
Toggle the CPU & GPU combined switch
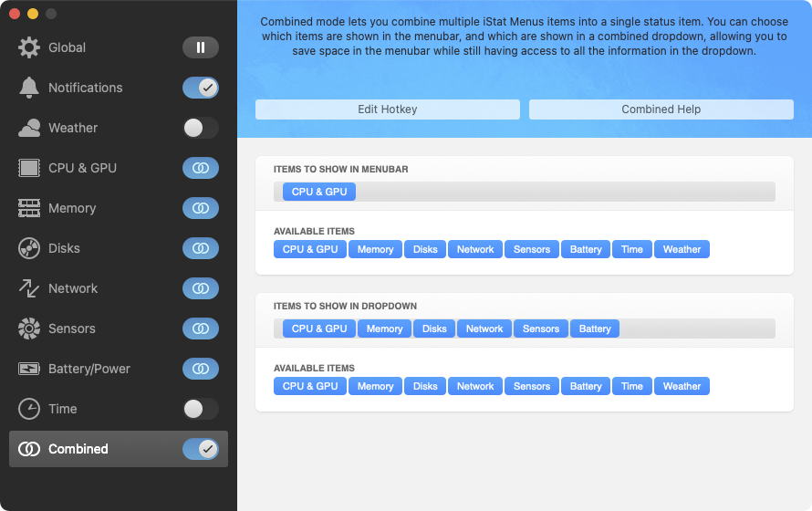201,168
